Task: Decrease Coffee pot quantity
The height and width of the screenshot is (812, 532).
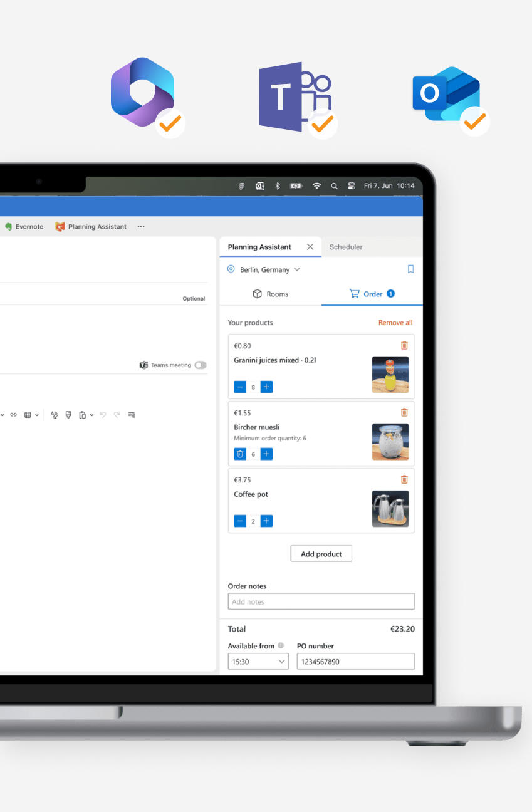Action: coord(240,521)
